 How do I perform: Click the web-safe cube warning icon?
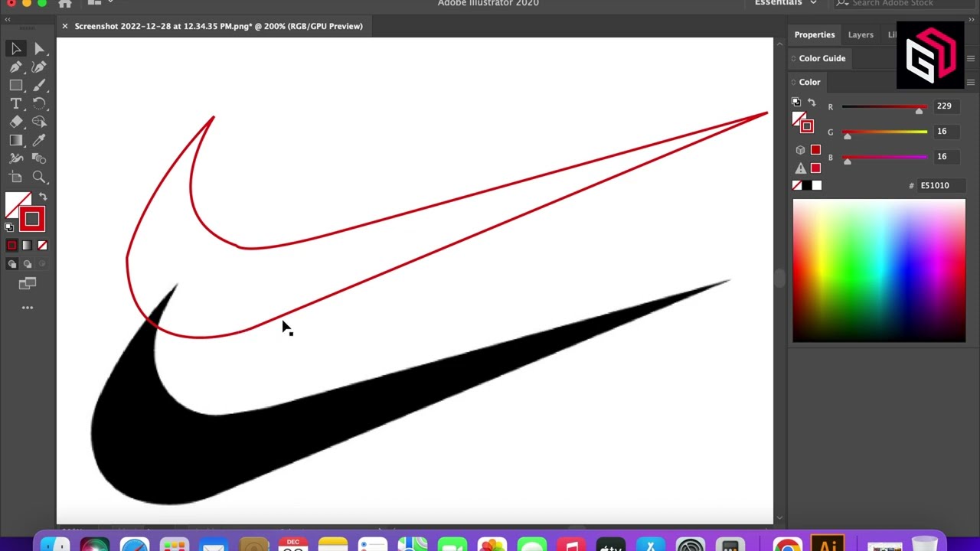801,150
